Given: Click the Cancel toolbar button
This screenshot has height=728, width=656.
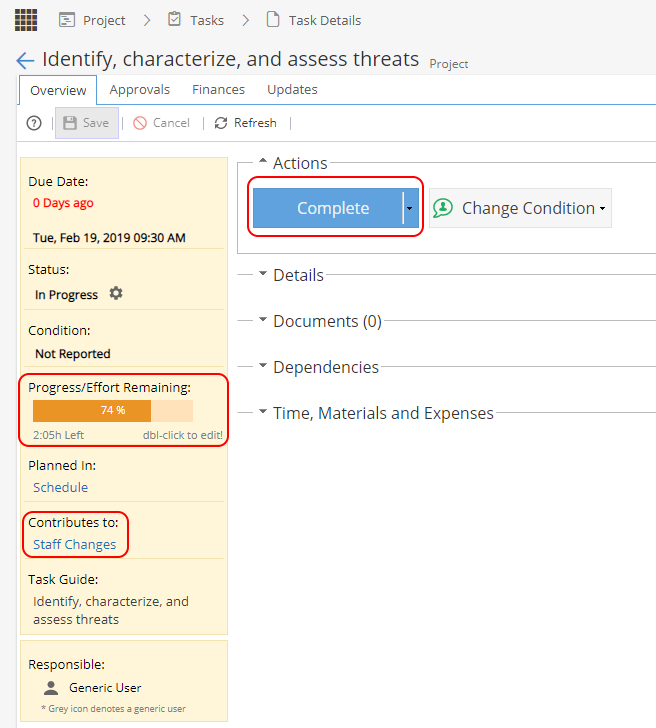Looking at the screenshot, I should [x=161, y=123].
